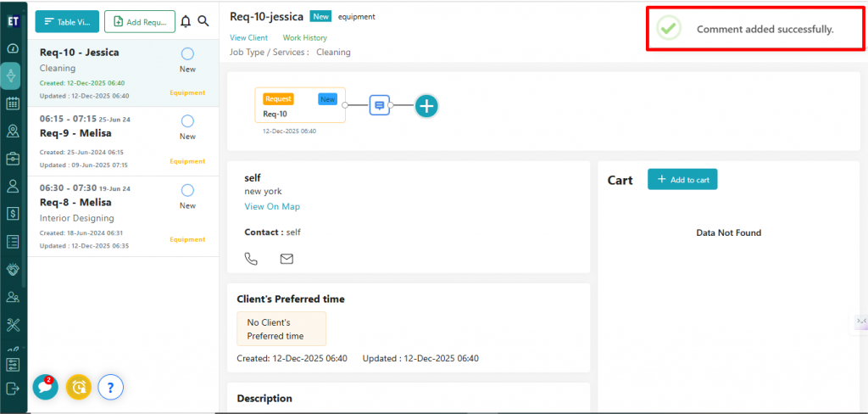Click the Add to cart button
The height and width of the screenshot is (414, 868).
coord(682,180)
